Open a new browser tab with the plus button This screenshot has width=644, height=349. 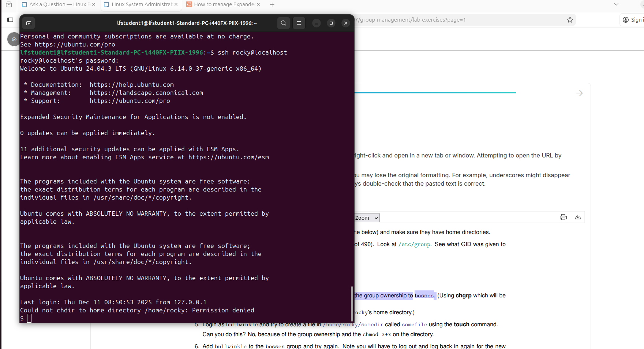(x=272, y=4)
